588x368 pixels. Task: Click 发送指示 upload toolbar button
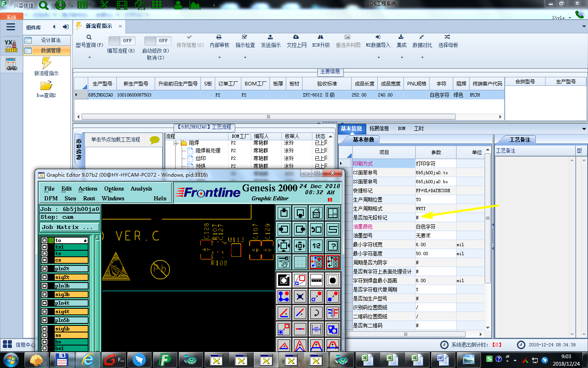[x=271, y=41]
